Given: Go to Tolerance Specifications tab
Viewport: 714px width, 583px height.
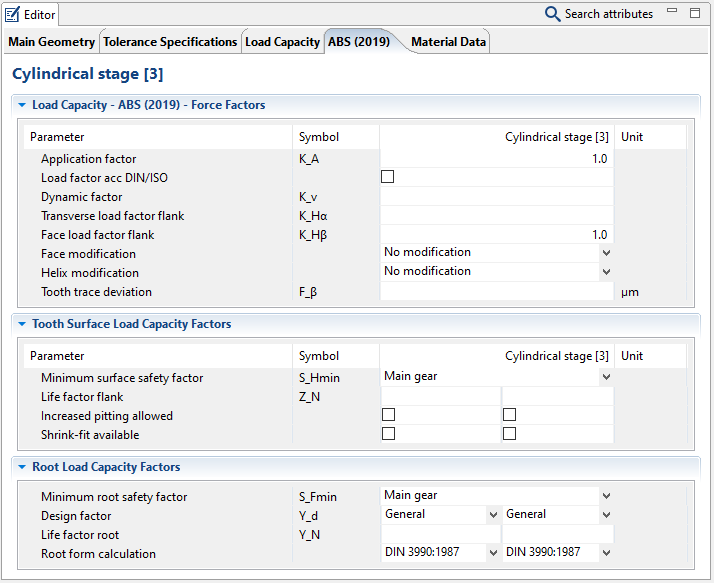Looking at the screenshot, I should (x=170, y=42).
